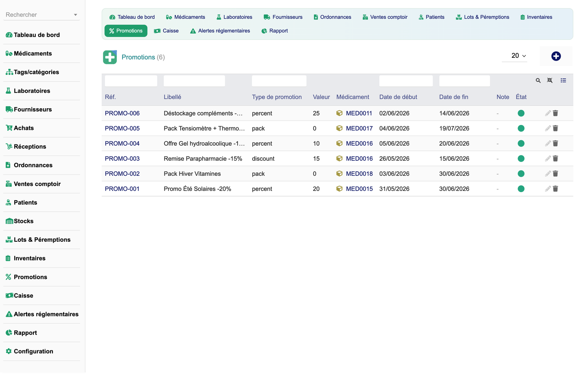Expand the Rechercher dropdown arrow in sidebar

tap(75, 15)
